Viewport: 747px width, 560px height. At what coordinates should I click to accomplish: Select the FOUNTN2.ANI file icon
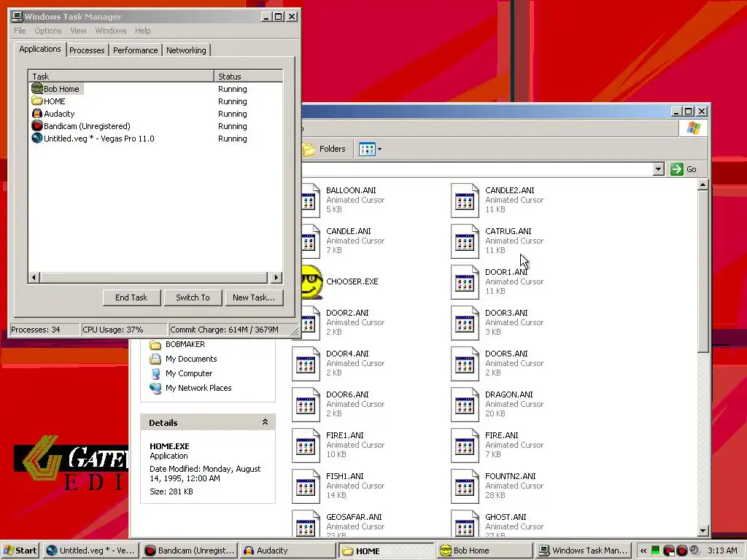point(465,486)
